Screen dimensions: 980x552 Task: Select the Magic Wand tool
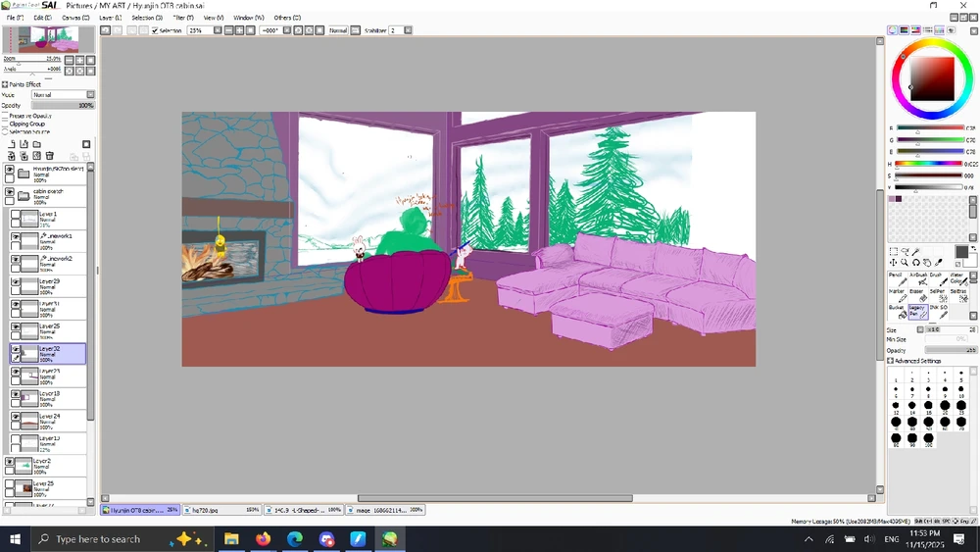pos(916,251)
